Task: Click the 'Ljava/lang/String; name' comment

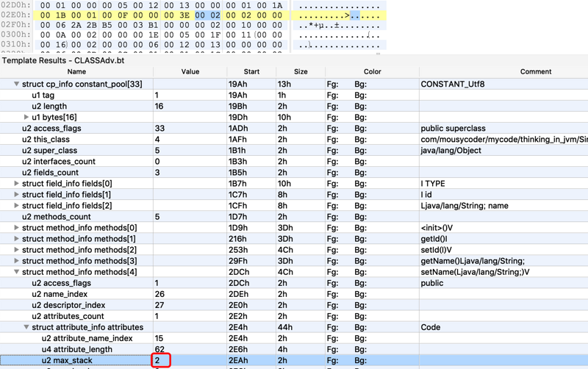Action: pos(465,206)
